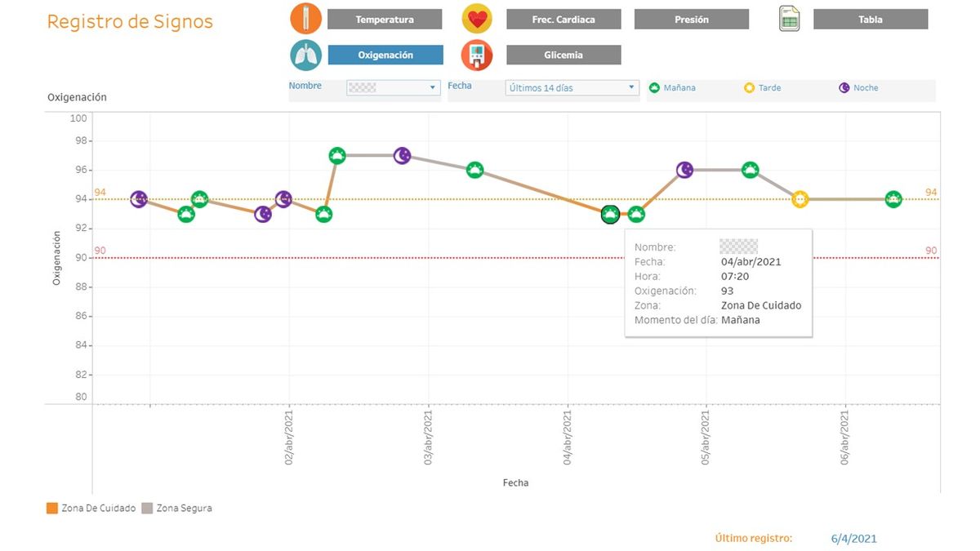Viewport: 980px width, 551px height.
Task: Toggle the Tarde time-of-day filter
Action: pyautogui.click(x=762, y=88)
